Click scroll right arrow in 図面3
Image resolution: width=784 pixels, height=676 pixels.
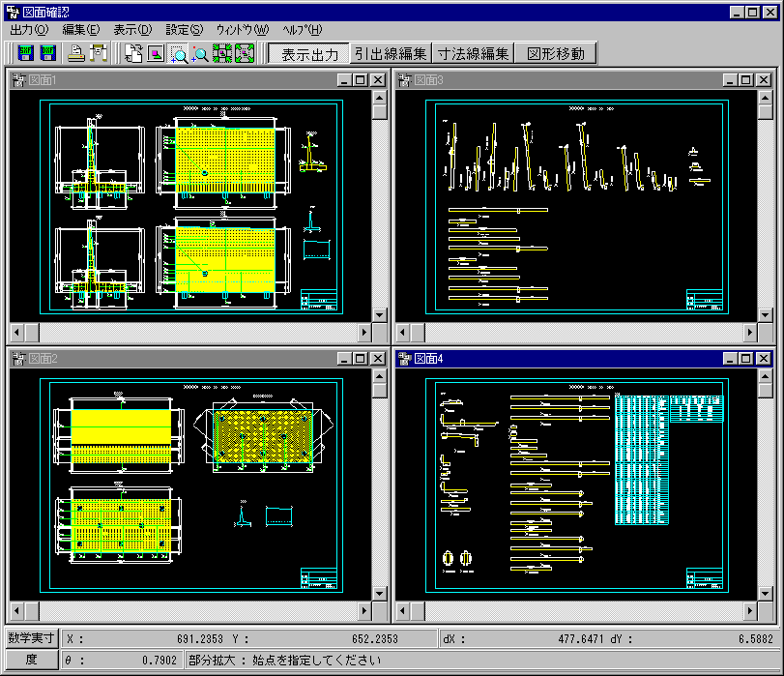pyautogui.click(x=750, y=332)
